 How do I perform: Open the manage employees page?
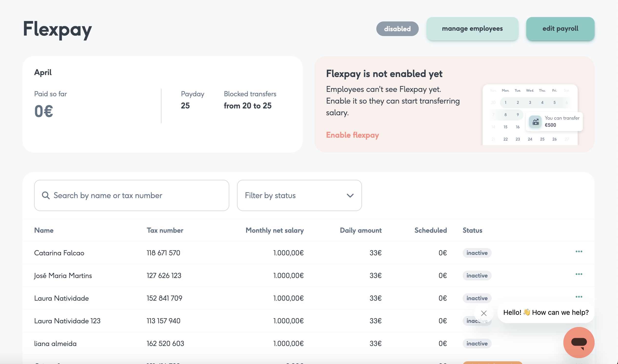[x=472, y=29]
